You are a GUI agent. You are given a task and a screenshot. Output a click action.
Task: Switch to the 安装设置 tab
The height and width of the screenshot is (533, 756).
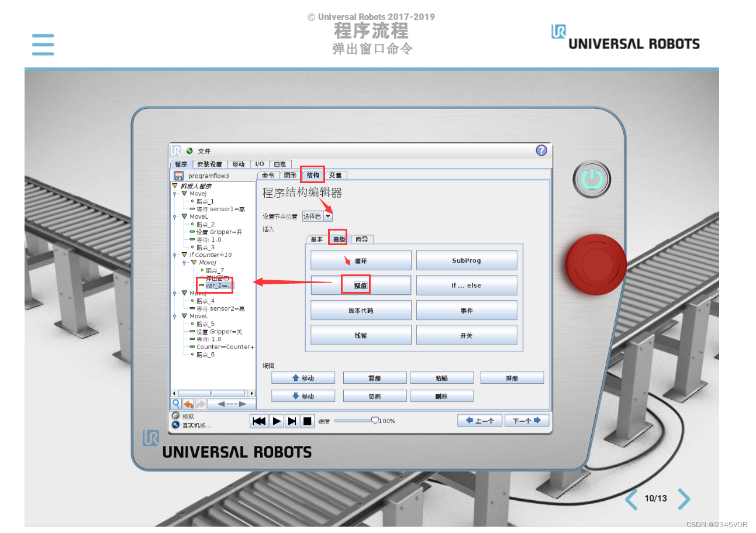click(209, 164)
